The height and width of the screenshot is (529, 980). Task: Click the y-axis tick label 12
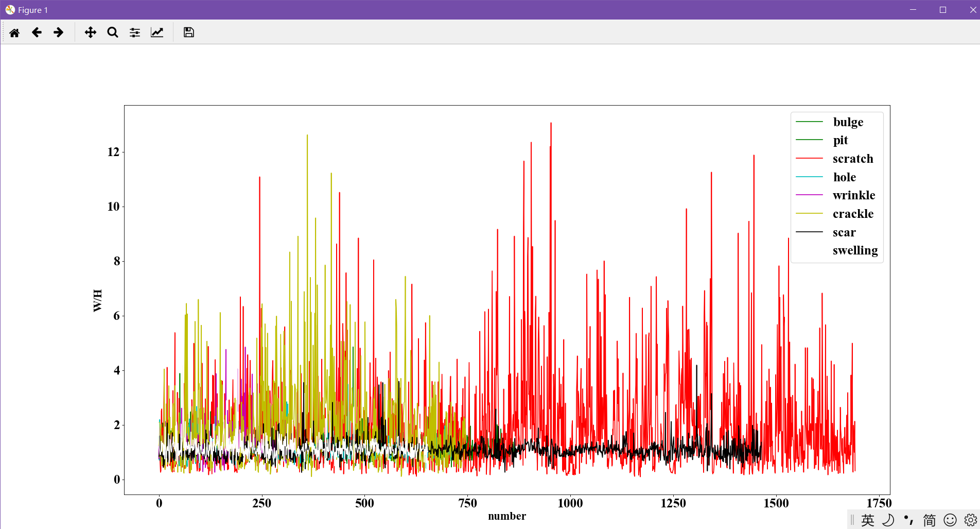coord(113,152)
